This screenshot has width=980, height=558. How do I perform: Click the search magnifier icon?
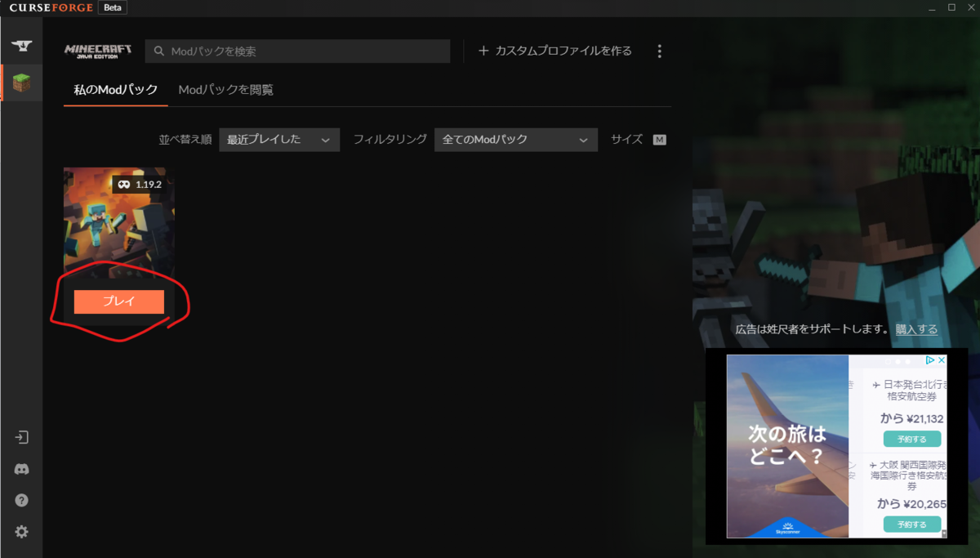158,51
